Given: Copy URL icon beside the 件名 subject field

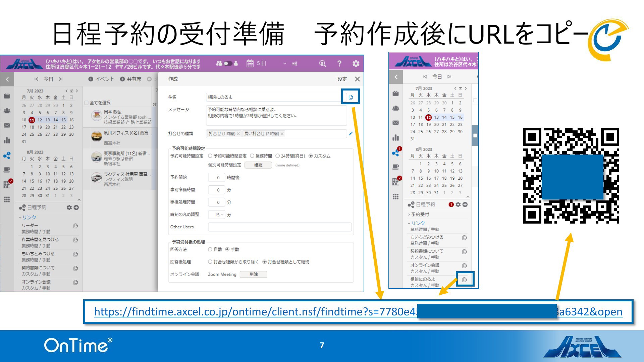Looking at the screenshot, I should [x=351, y=97].
